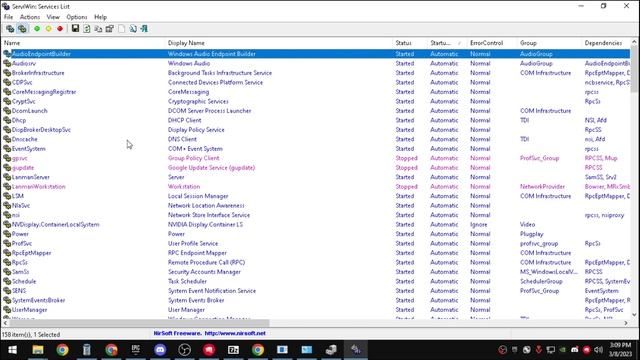Select the CDPSvc service icon

[x=7, y=82]
